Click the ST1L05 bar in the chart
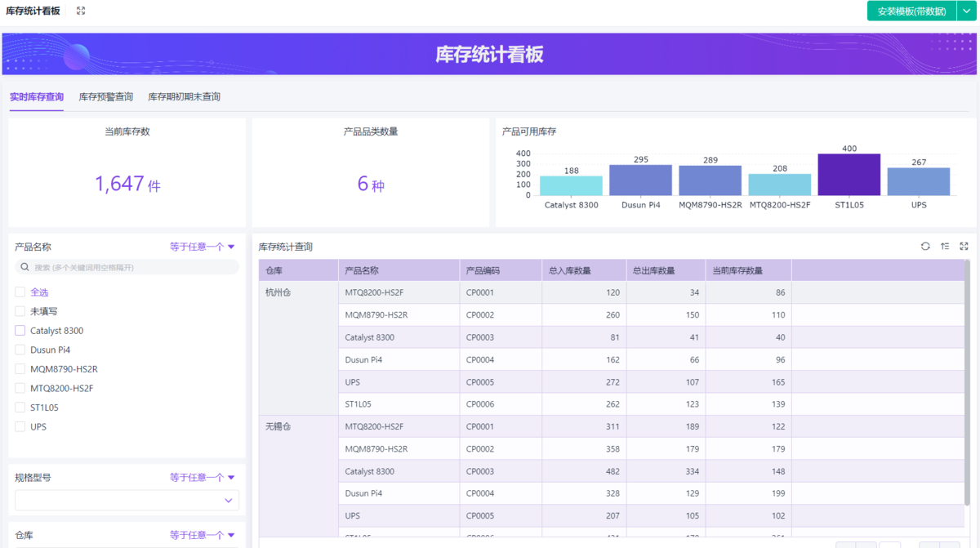This screenshot has height=548, width=980. [849, 175]
